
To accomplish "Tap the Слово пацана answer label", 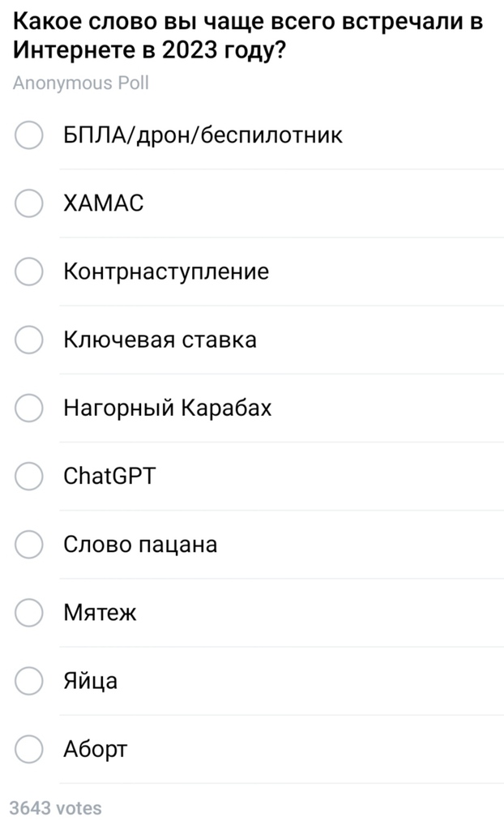I will [x=140, y=544].
